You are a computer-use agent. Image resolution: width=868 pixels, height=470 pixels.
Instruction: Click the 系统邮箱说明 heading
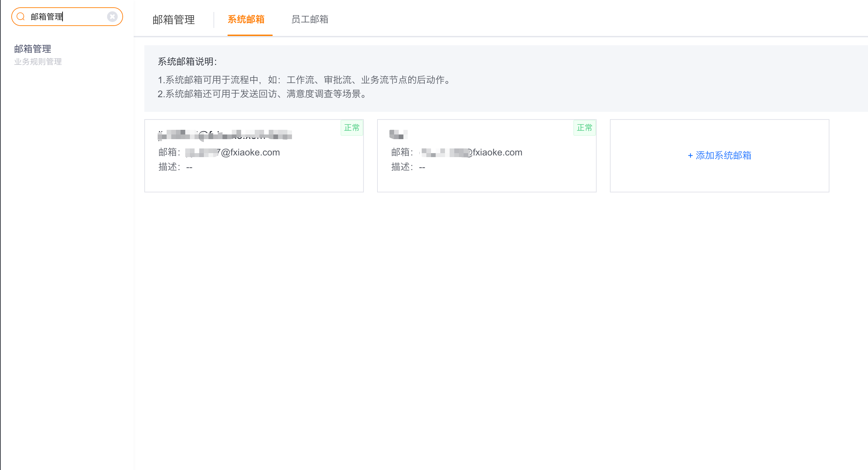pos(187,62)
